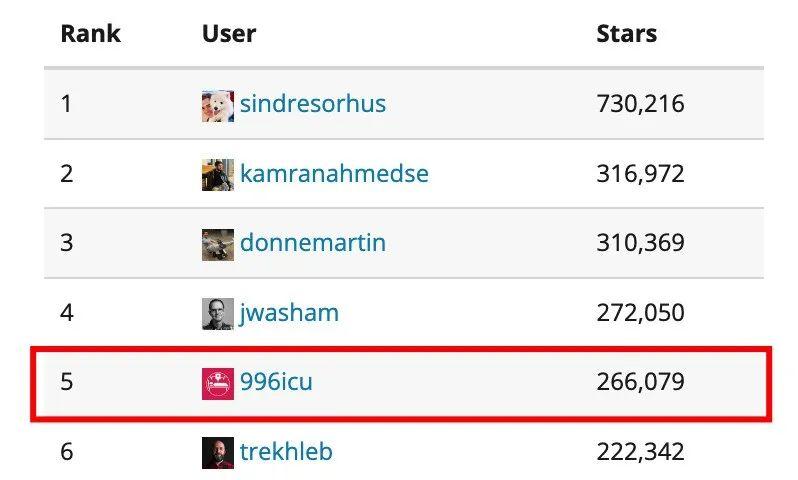The height and width of the screenshot is (480, 798).
Task: Click the red 996icu avatar icon
Action: click(217, 383)
